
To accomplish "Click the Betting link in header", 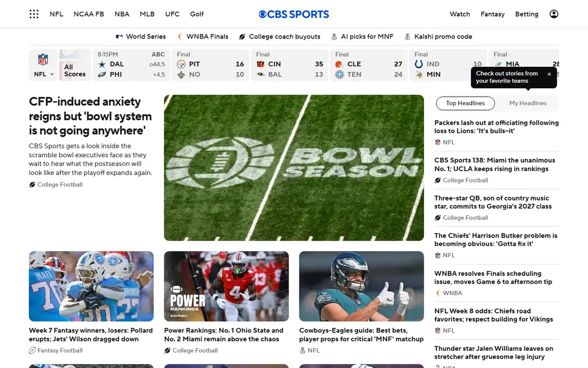I will (x=527, y=14).
